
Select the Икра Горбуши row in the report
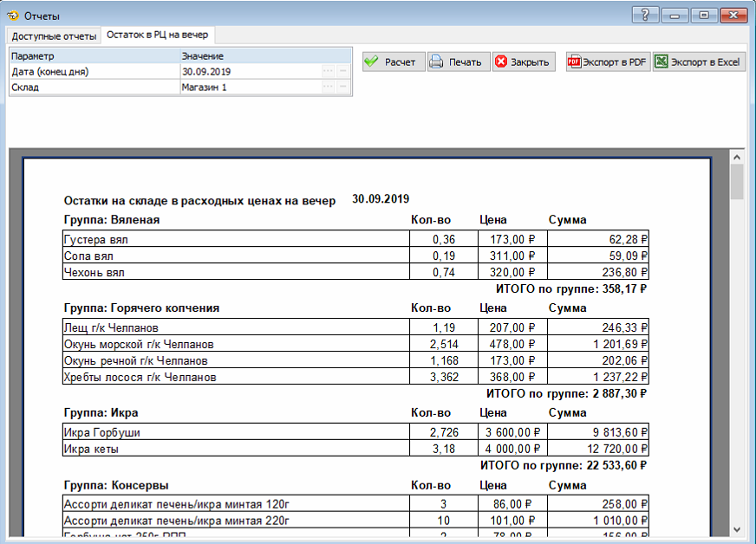234,432
